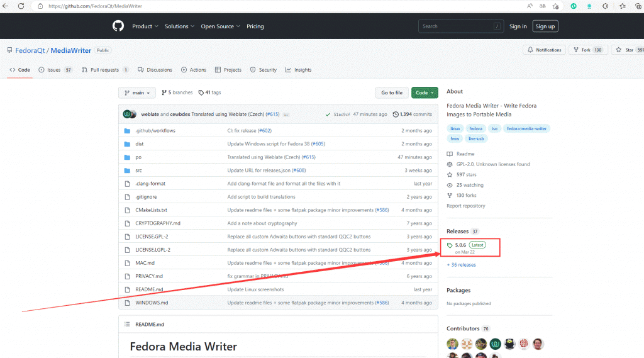Open the Pull requests tab
Image resolution: width=644 pixels, height=358 pixels.
pos(106,70)
